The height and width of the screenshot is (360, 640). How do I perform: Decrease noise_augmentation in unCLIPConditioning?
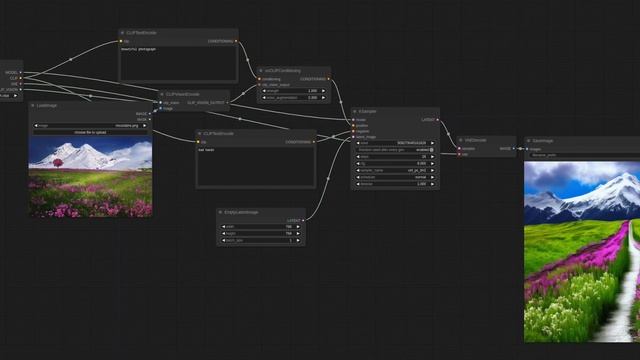pyautogui.click(x=264, y=98)
